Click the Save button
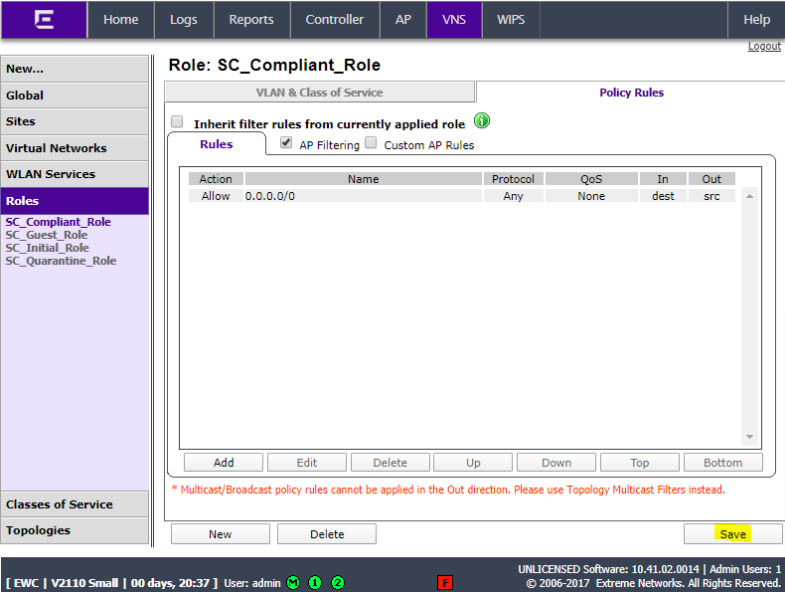785x592 pixels. tap(733, 534)
